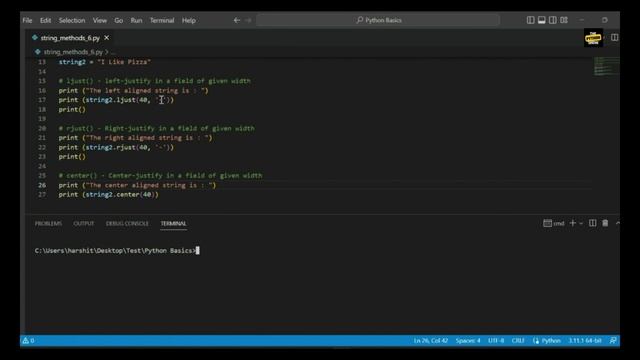This screenshot has height=360, width=640.
Task: Open the problems and warnings status item
Action: tap(29, 340)
